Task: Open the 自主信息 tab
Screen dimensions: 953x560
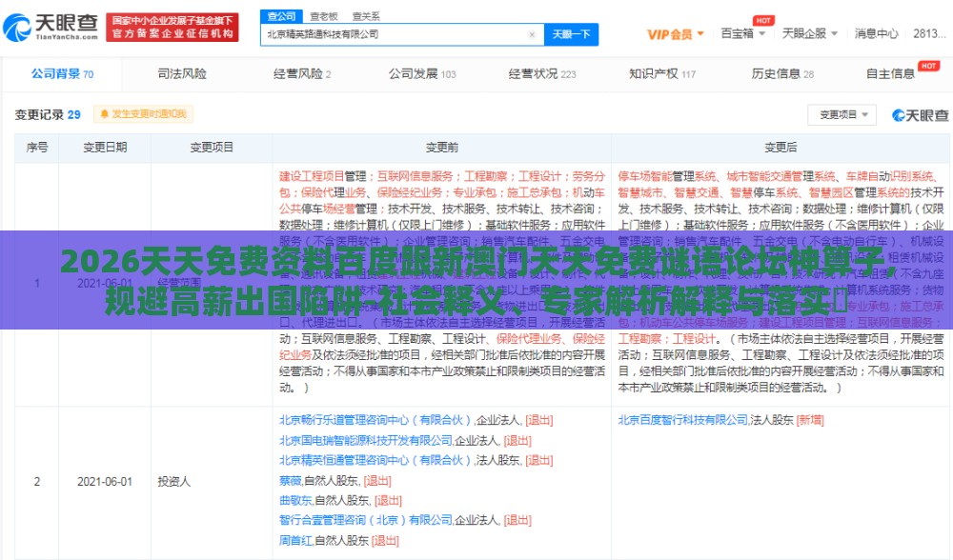Action: [890, 74]
